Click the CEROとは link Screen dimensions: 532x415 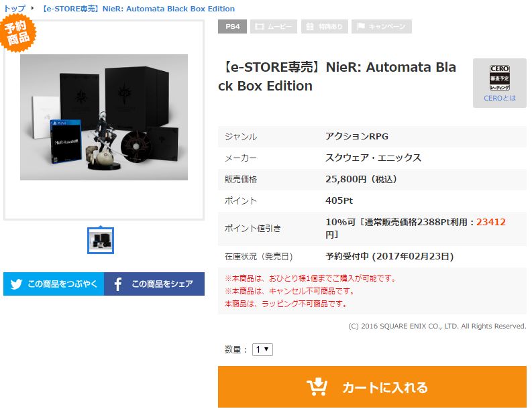tap(499, 98)
